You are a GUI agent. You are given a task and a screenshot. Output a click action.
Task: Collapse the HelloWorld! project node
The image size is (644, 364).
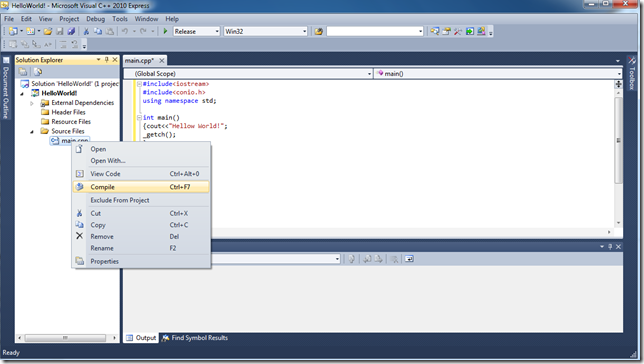click(x=22, y=93)
